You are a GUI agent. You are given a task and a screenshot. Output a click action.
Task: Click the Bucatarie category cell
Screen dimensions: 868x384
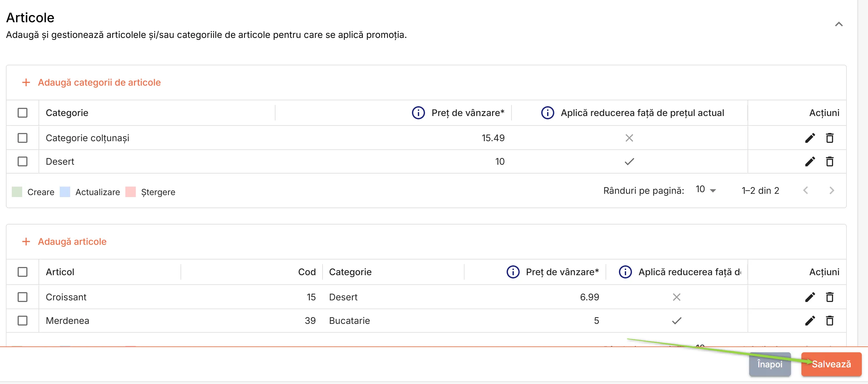349,321
